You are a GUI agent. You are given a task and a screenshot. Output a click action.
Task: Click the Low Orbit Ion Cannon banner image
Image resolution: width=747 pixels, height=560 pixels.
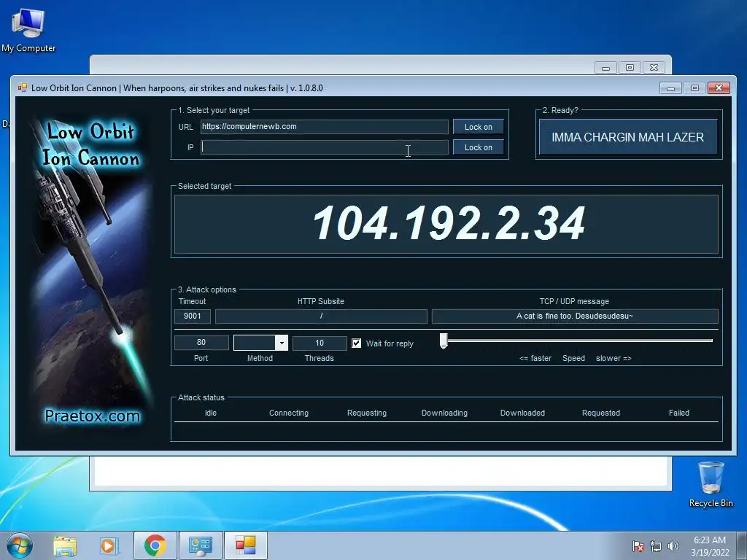pyautogui.click(x=92, y=273)
